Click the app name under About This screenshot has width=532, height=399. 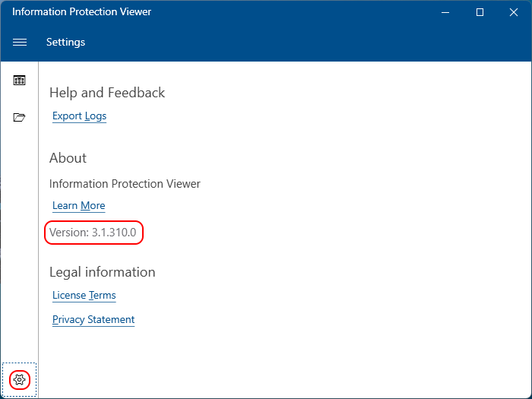[125, 184]
